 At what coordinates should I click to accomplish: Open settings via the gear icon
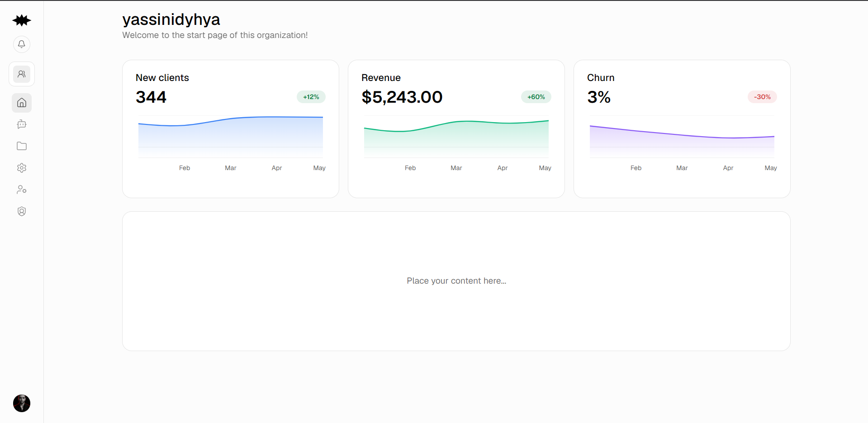tap(22, 168)
